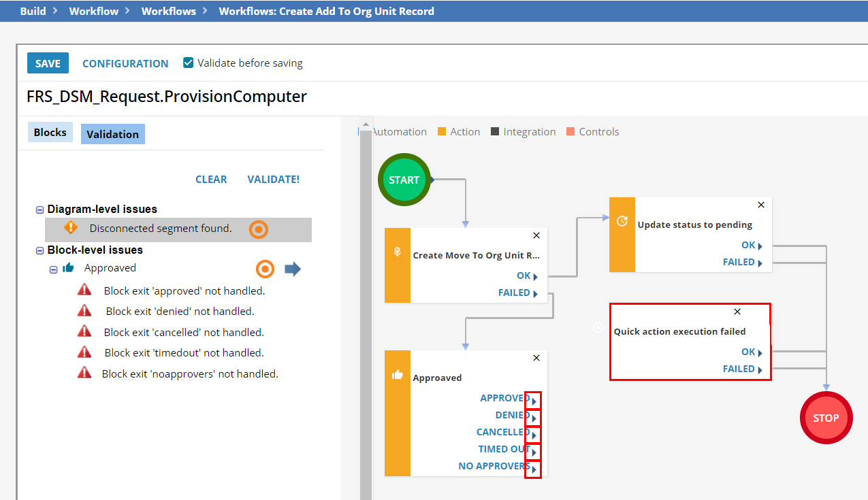Click the red STOP node

point(826,418)
